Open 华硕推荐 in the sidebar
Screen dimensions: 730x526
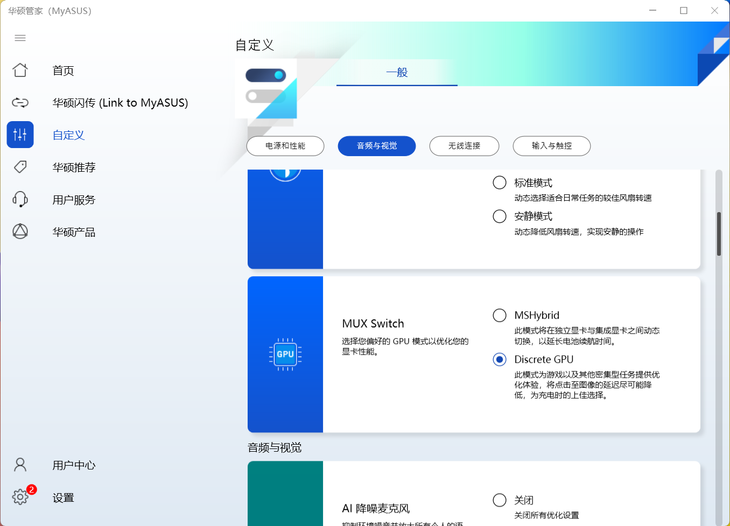(x=74, y=168)
